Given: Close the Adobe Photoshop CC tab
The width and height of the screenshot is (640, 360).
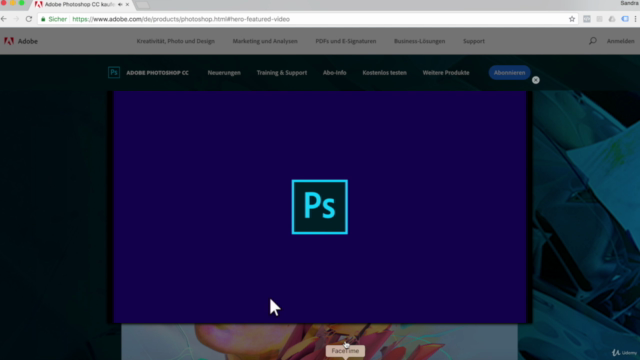Looking at the screenshot, I should tap(127, 4).
